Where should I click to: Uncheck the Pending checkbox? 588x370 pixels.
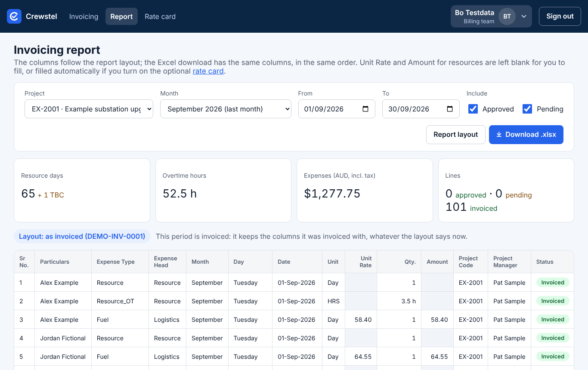[527, 109]
